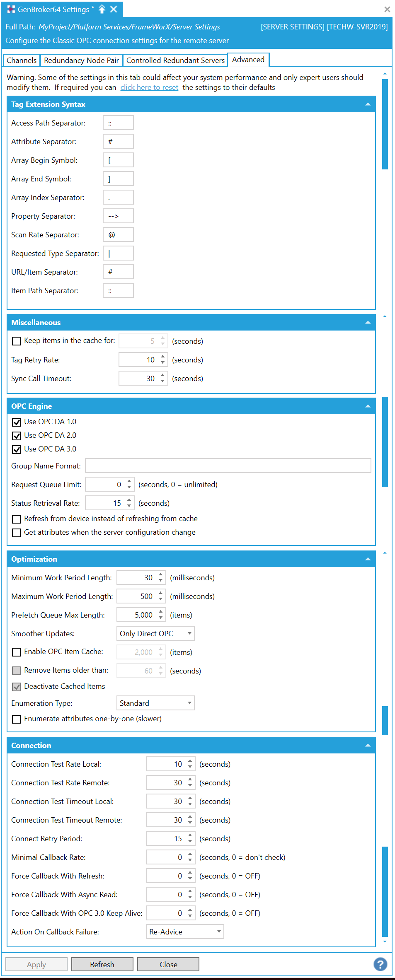
Task: Check Get attributes when server configuration change
Action: pos(17,533)
